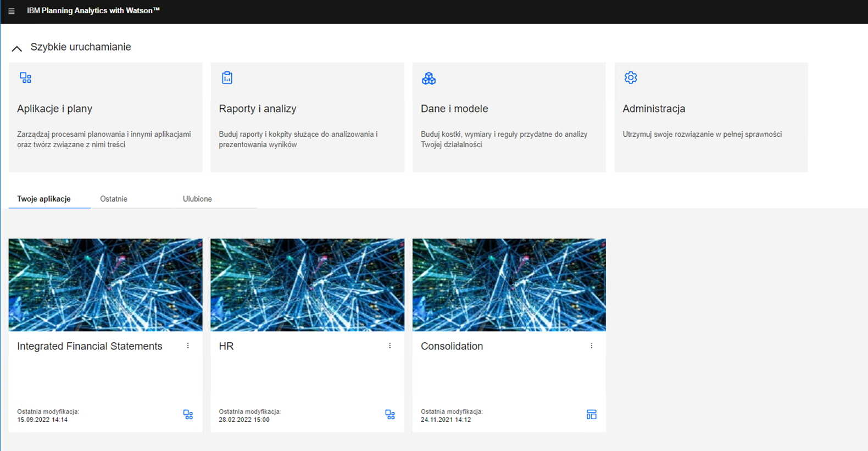
Task: Open overflow menu for Integrated Financial Statements
Action: 188,346
